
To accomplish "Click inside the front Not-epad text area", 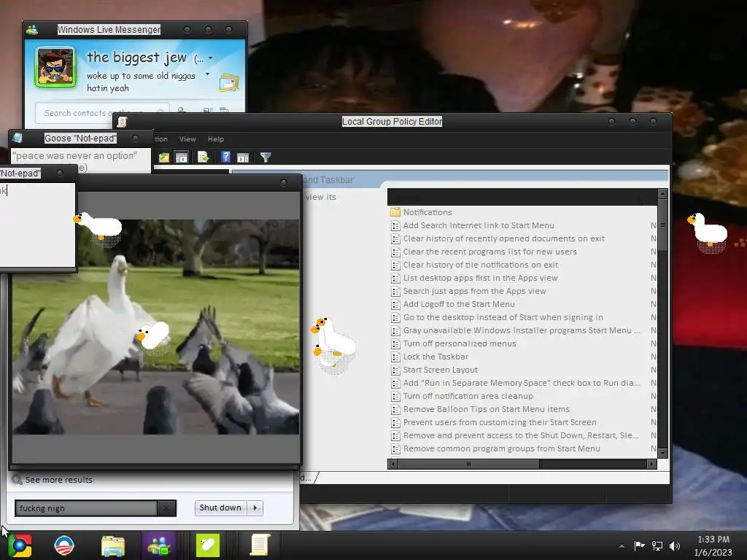I will [x=37, y=225].
